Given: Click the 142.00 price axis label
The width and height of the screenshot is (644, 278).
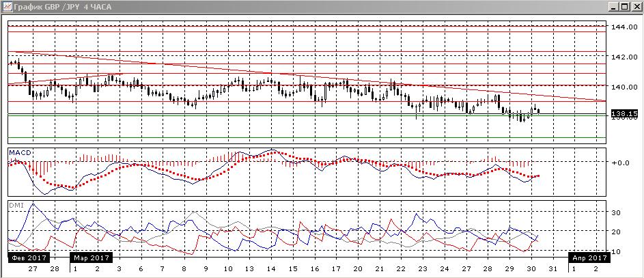Looking at the screenshot, I should (625, 57).
